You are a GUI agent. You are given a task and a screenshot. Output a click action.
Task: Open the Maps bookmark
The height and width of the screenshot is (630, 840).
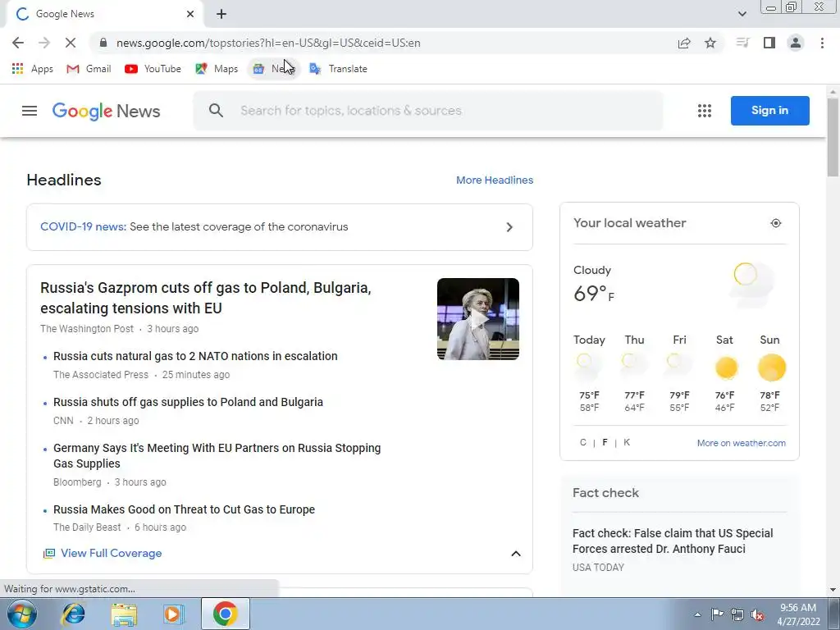click(x=217, y=69)
